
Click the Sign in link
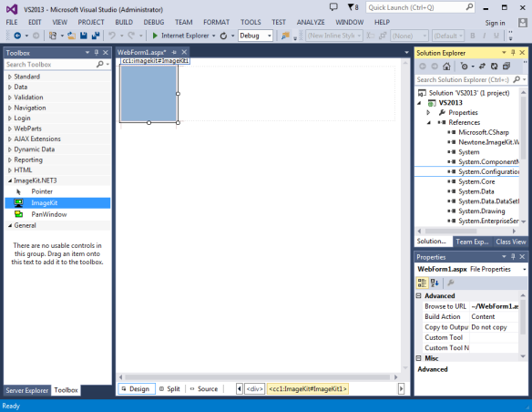click(495, 23)
